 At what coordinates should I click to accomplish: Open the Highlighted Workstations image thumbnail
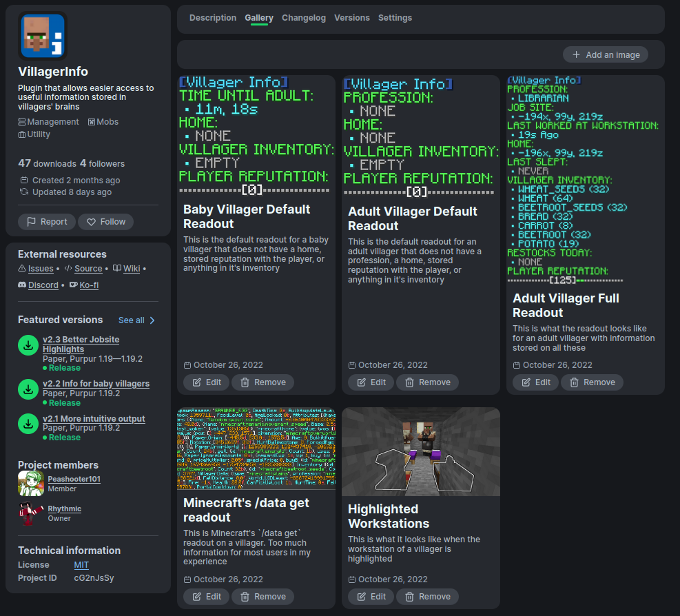420,451
